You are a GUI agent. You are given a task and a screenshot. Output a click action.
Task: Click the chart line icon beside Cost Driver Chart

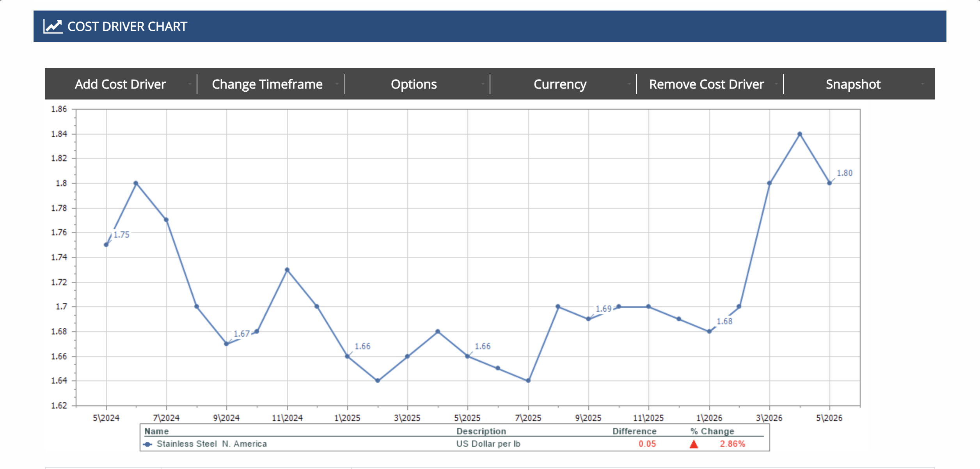coord(53,27)
